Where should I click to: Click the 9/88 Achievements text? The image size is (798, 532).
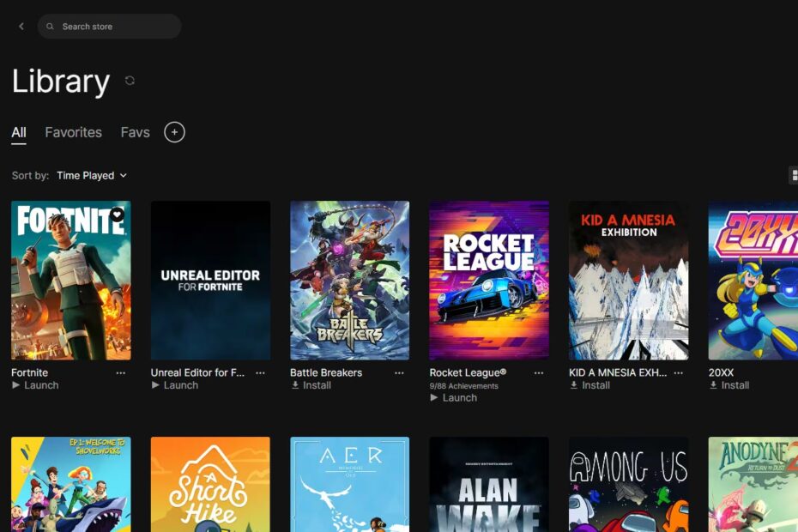point(464,386)
